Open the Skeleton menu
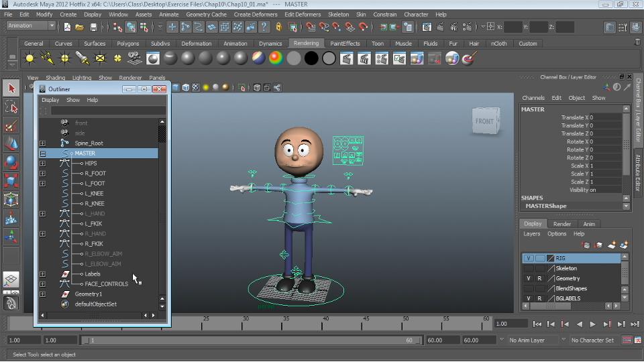644x362 pixels. 338,14
